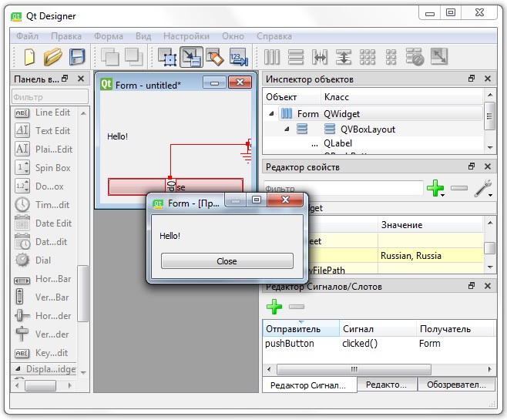Collapse the Form tree item
The width and height of the screenshot is (507, 420).
(271, 114)
